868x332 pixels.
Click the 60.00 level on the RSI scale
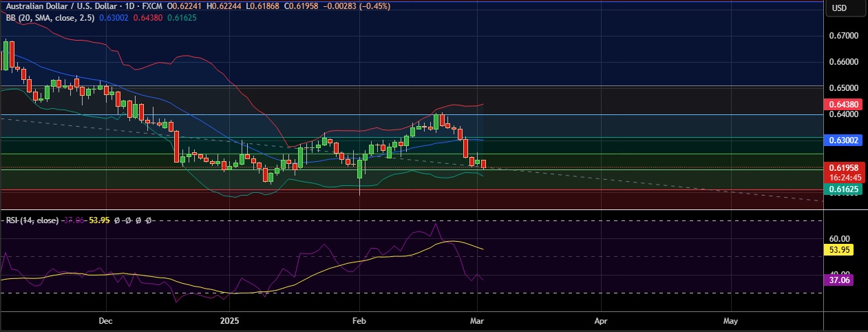[839, 238]
